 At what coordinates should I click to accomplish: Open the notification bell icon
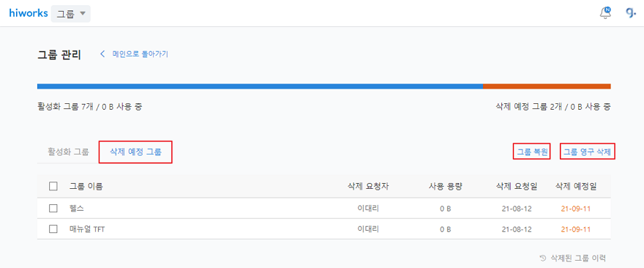pos(605,13)
